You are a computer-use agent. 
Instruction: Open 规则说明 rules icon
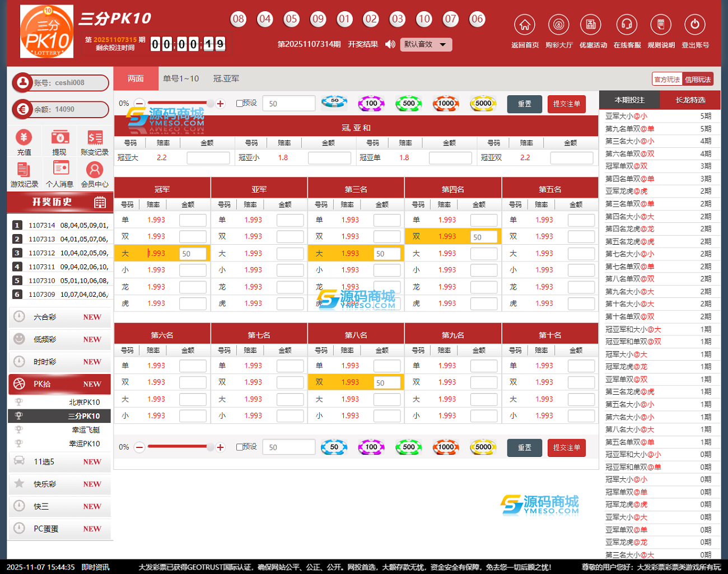click(x=661, y=25)
